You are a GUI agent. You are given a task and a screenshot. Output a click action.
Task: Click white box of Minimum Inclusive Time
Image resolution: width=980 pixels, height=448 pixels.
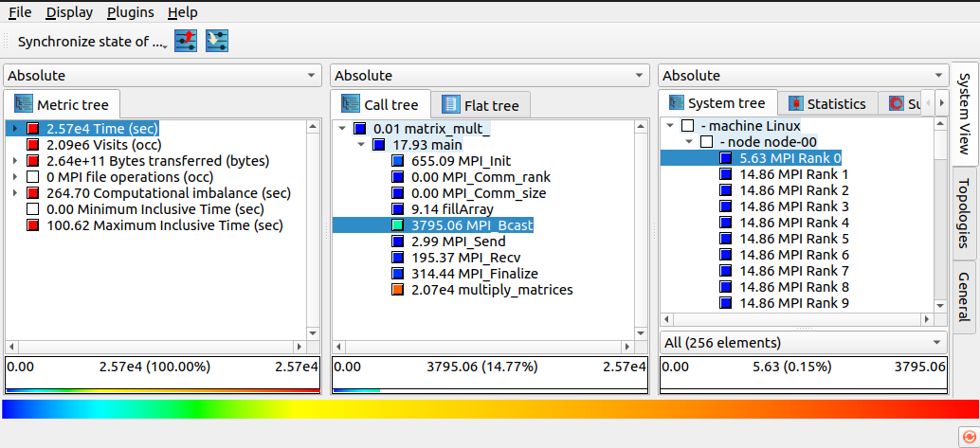(33, 209)
